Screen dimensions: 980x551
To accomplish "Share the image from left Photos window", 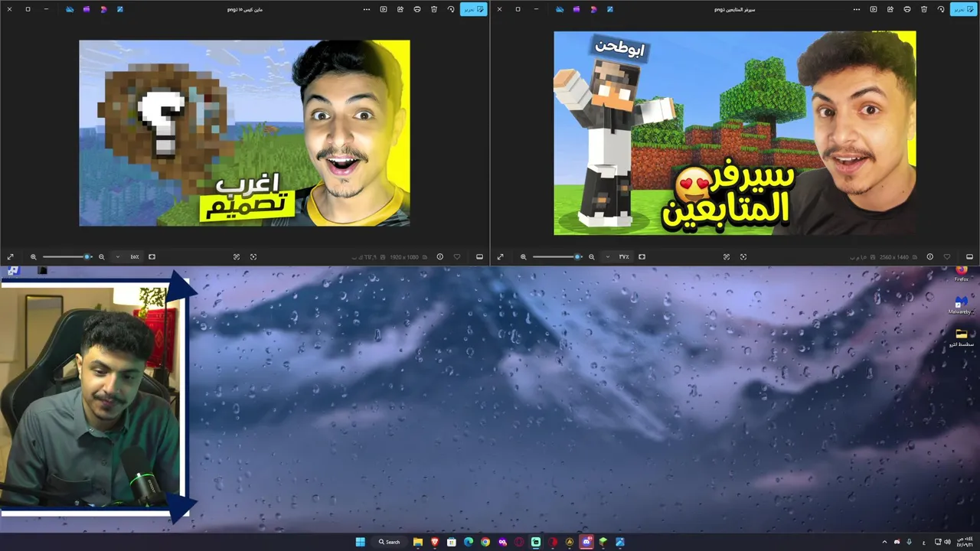I will pos(400,9).
